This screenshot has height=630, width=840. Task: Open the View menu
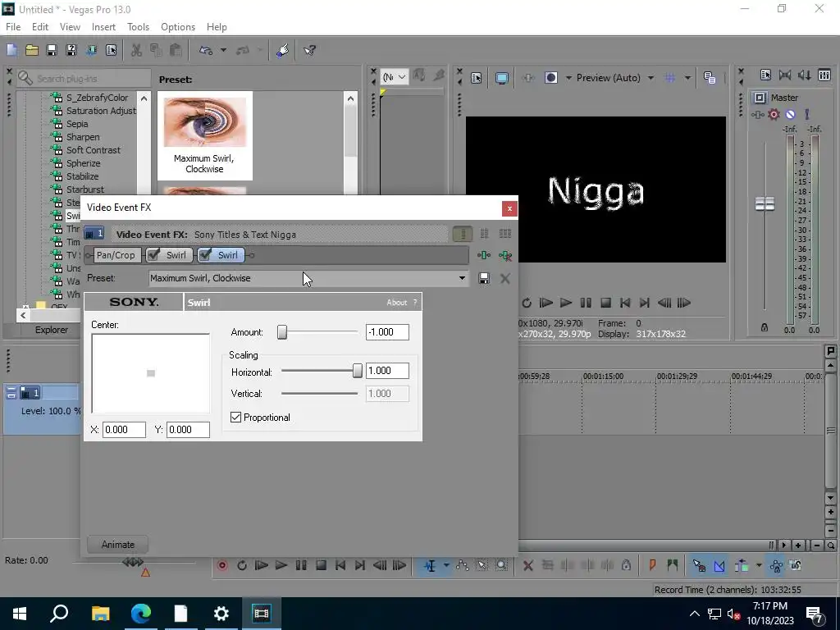click(70, 27)
